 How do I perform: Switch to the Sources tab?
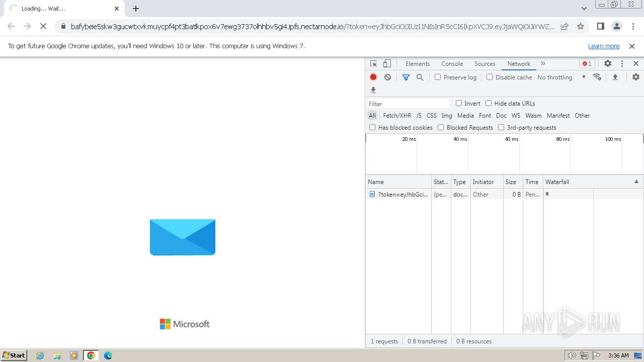point(485,64)
